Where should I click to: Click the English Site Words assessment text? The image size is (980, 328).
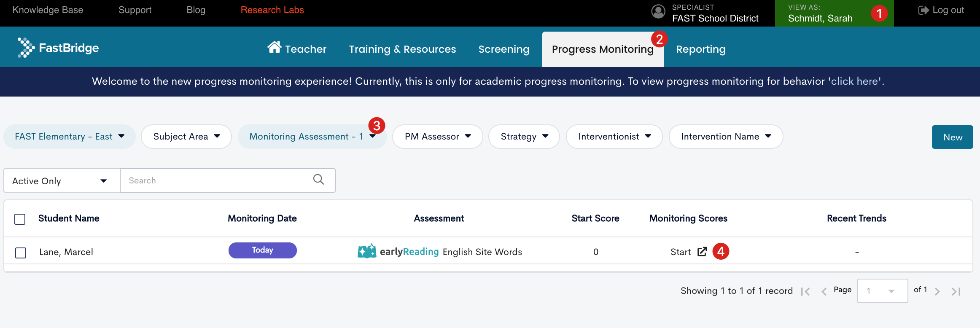coord(482,252)
